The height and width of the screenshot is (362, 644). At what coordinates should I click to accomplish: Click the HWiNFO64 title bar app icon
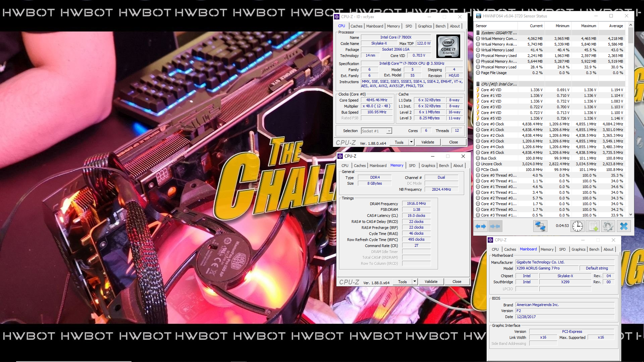(479, 16)
